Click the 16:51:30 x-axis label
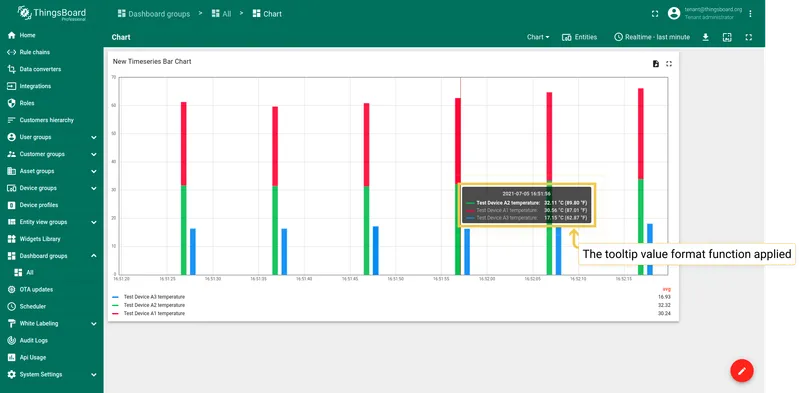Image resolution: width=800 pixels, height=393 pixels. pos(213,279)
